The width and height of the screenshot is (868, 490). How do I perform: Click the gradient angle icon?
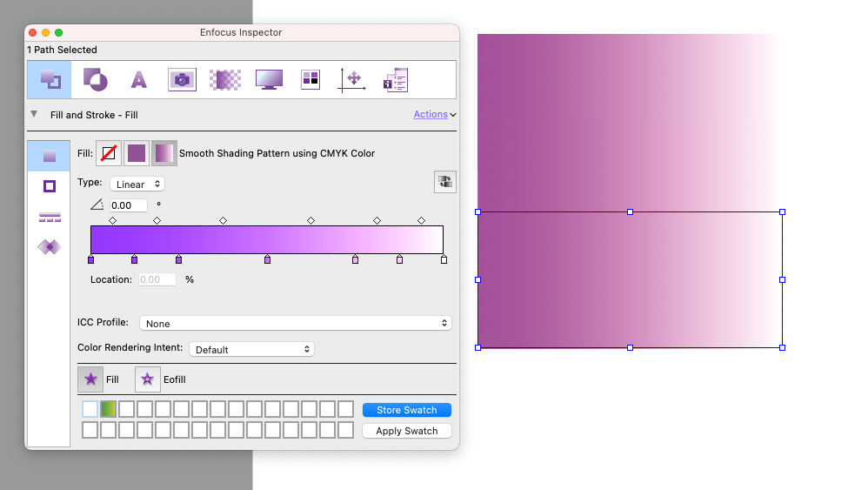tap(97, 205)
